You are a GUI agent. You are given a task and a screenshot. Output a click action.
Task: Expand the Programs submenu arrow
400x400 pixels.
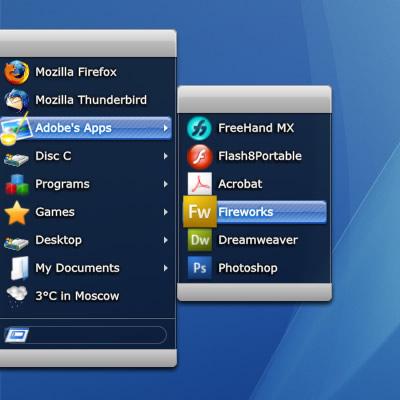point(166,184)
